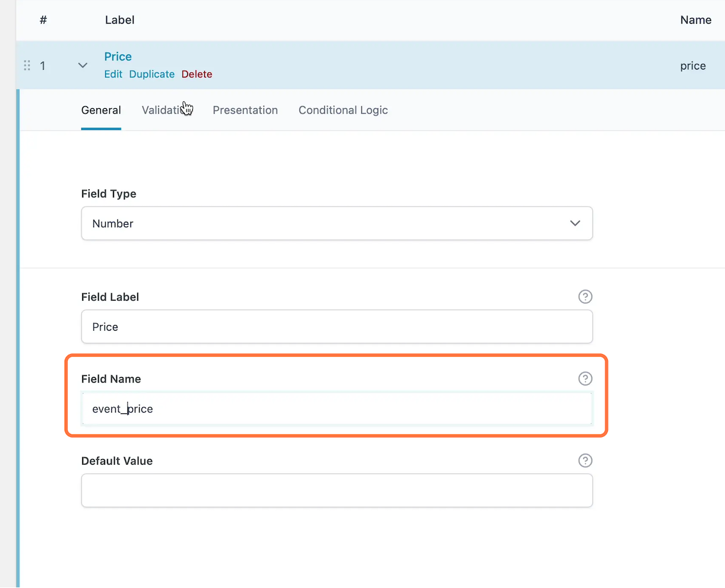
Task: Click the Label column header
Action: 120,19
